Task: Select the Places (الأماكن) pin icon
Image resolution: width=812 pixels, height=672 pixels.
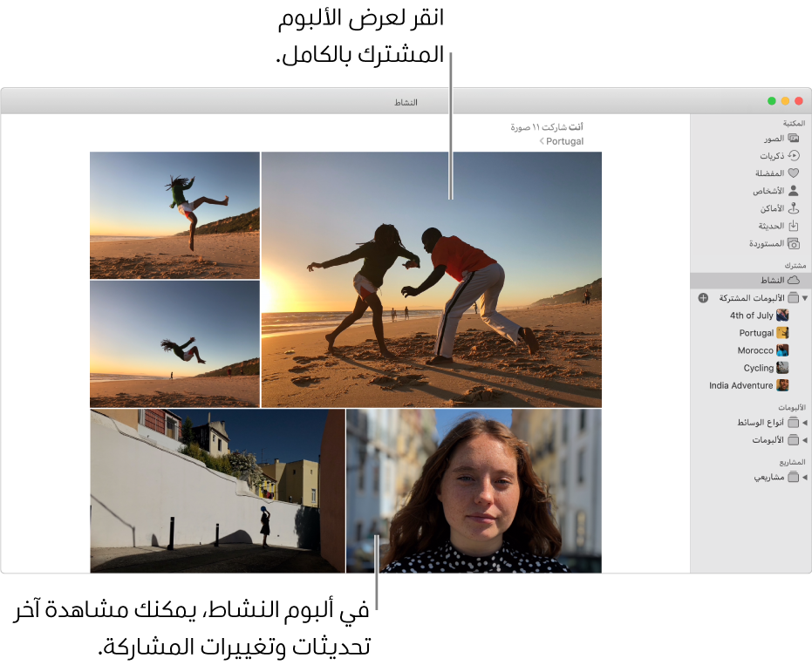Action: (793, 208)
